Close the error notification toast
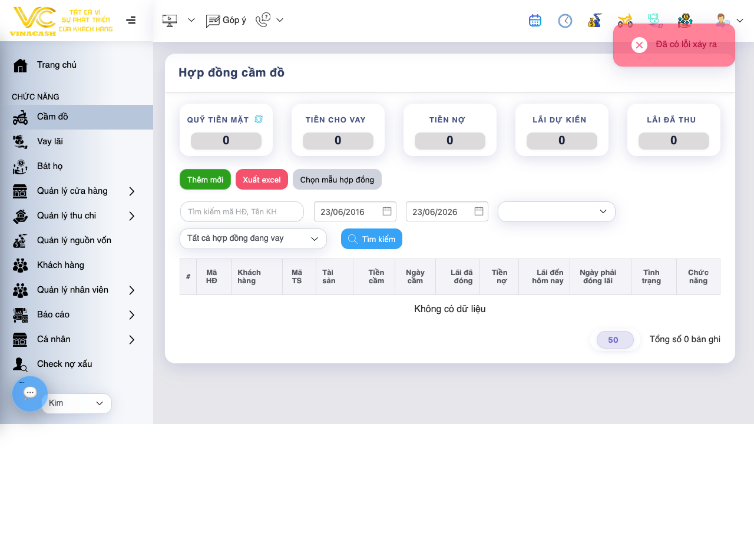Screen dimensions: 754x560 point(639,45)
